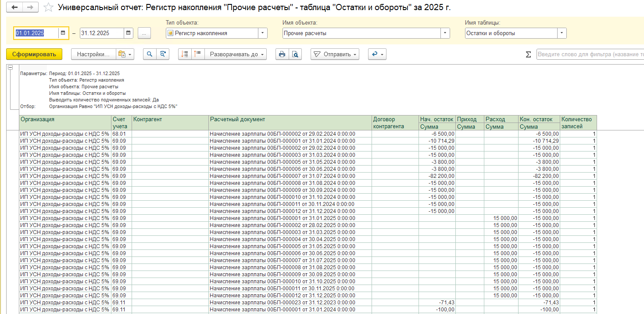This screenshot has height=314, width=644.
Task: Select opening balance cell -82 200,00
Action: pos(437,176)
